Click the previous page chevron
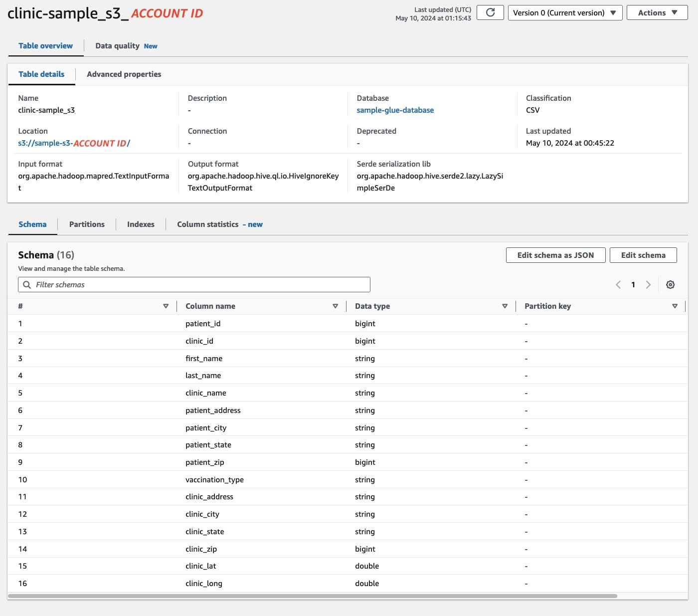Screen dimensions: 698x616 618,284
